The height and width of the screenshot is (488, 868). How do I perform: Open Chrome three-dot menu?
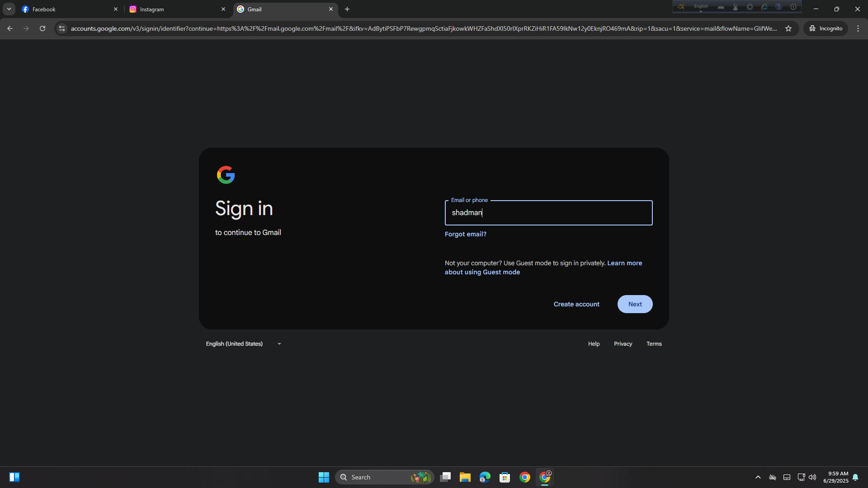click(858, 28)
